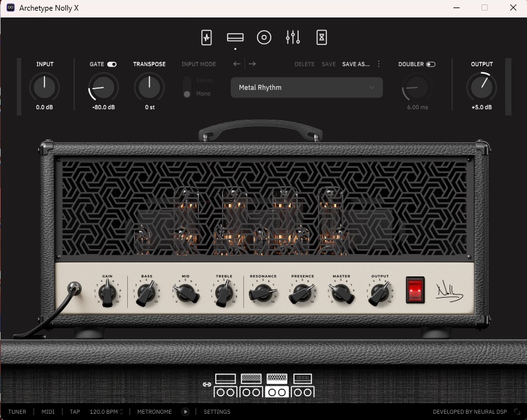Select Stereo input mode
The image size is (527, 420).
click(x=205, y=81)
